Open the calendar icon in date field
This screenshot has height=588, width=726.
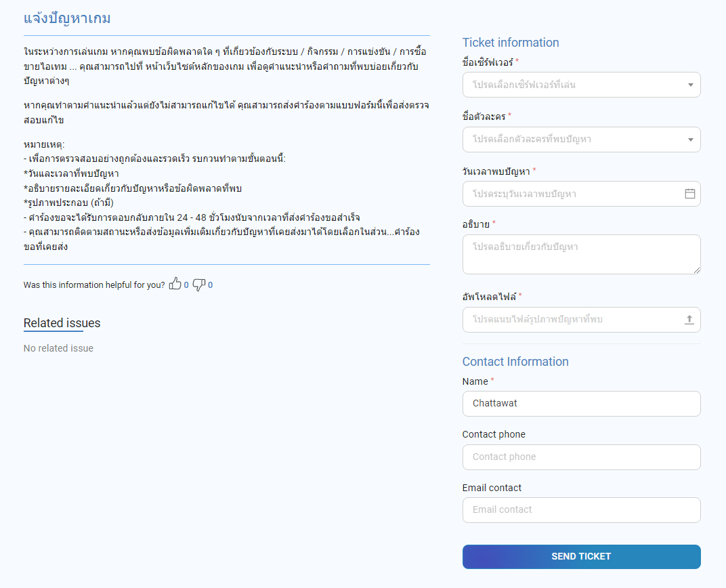(x=689, y=194)
